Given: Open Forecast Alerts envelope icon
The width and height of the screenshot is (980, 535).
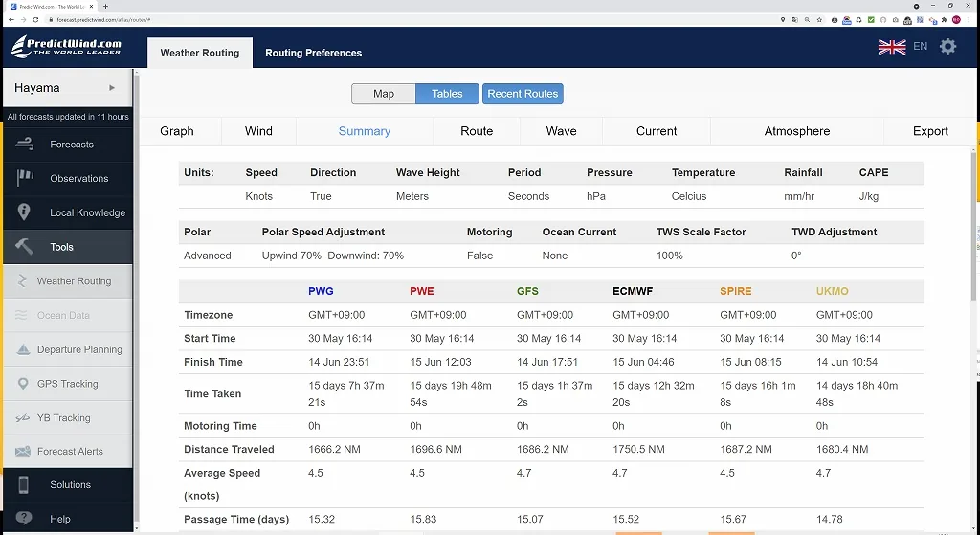Looking at the screenshot, I should (x=23, y=451).
